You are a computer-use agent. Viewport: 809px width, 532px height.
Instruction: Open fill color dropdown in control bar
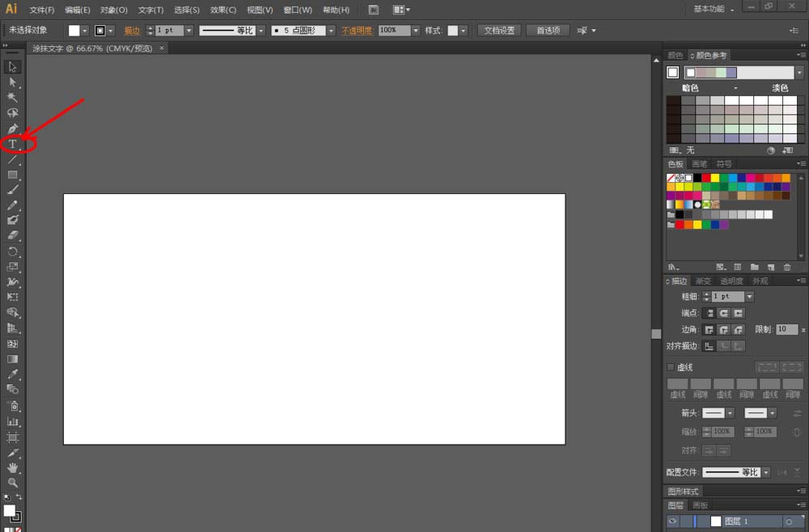[x=85, y=31]
